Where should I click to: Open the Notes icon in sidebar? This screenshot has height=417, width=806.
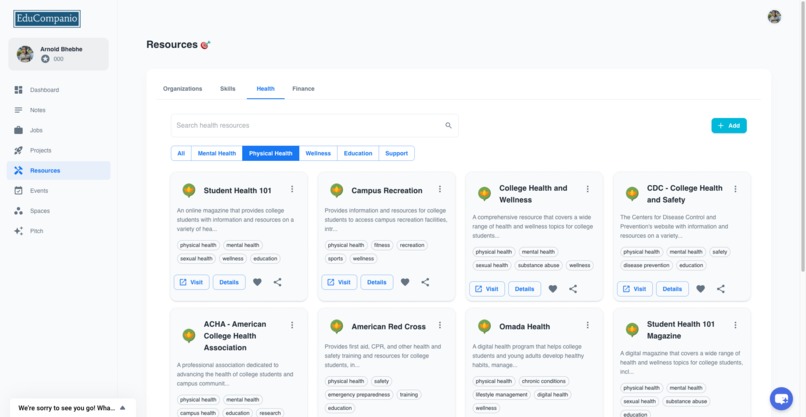19,110
